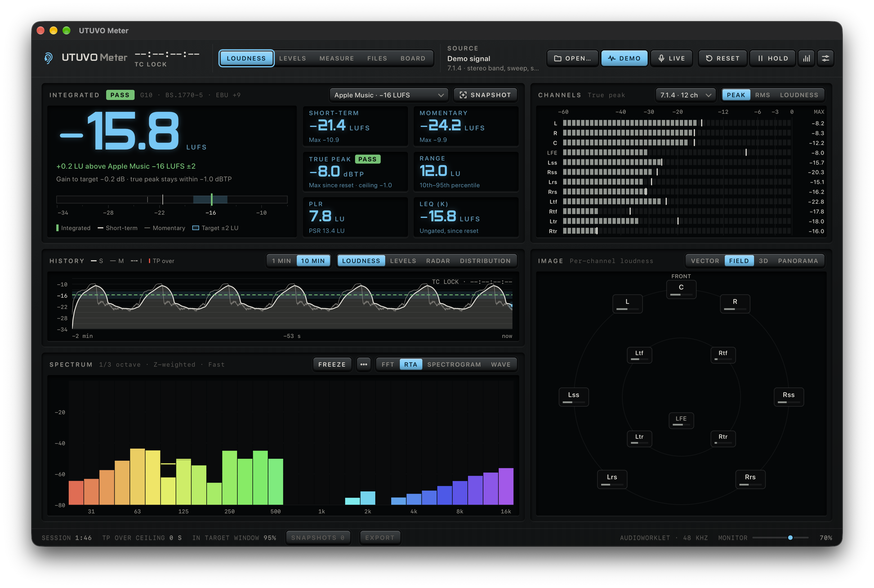Select the Lss side speaker node
Image resolution: width=874 pixels, height=588 pixels.
(x=573, y=397)
